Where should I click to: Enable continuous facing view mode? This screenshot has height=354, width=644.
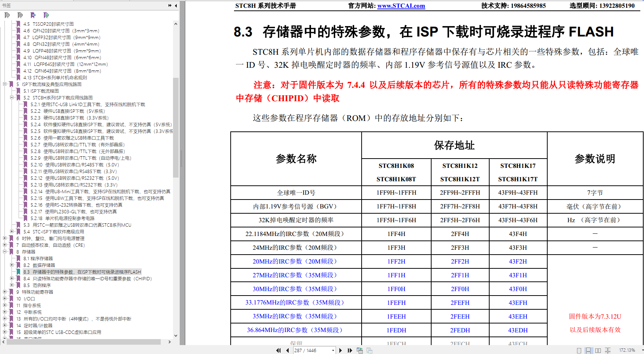click(608, 350)
